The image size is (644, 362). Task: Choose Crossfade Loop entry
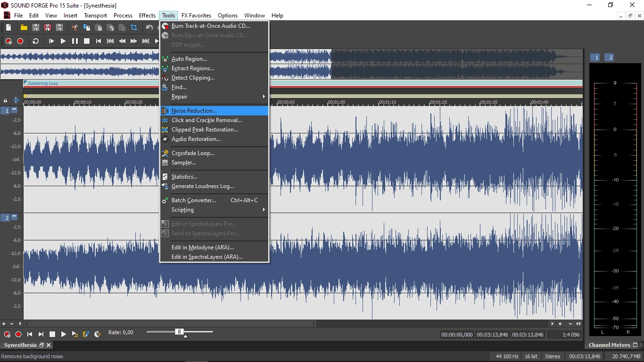(215, 153)
